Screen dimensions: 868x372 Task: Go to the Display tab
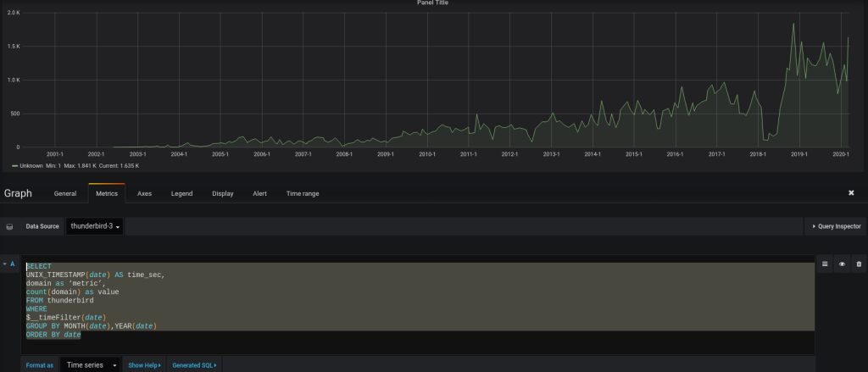pos(223,194)
